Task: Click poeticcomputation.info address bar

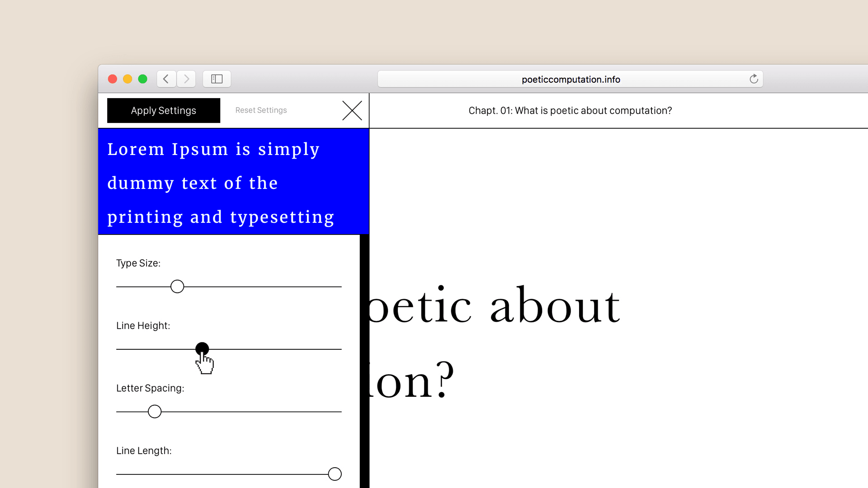Action: 571,80
